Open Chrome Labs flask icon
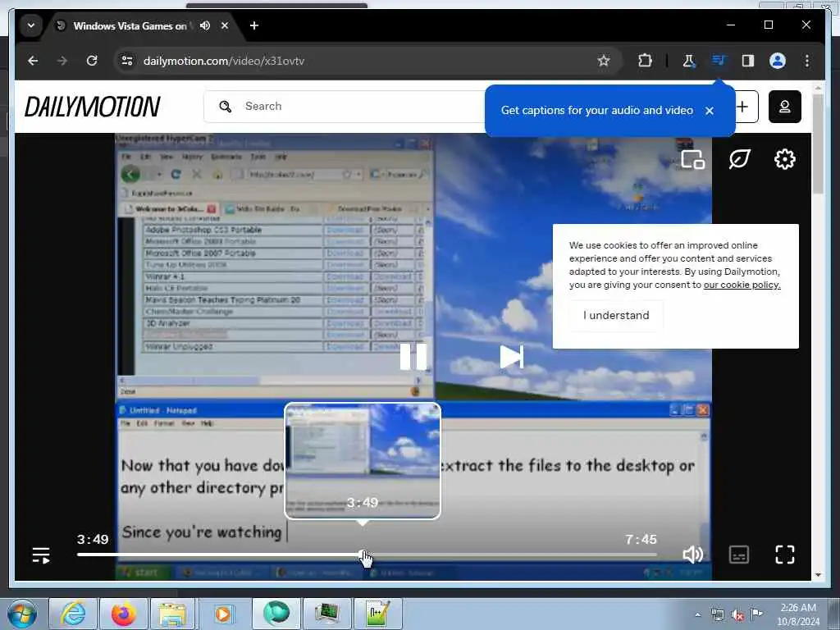The height and width of the screenshot is (630, 840). [x=689, y=61]
